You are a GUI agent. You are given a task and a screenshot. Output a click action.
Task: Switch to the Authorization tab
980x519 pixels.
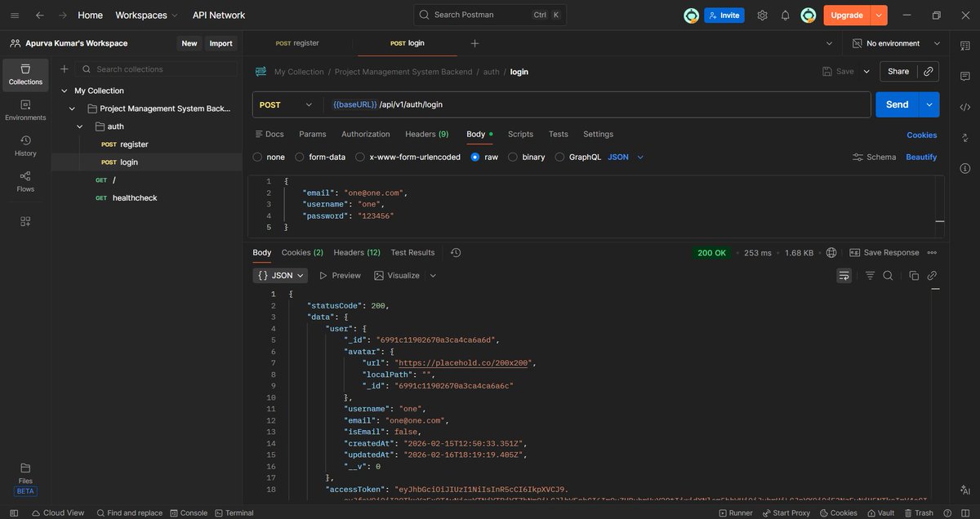366,134
